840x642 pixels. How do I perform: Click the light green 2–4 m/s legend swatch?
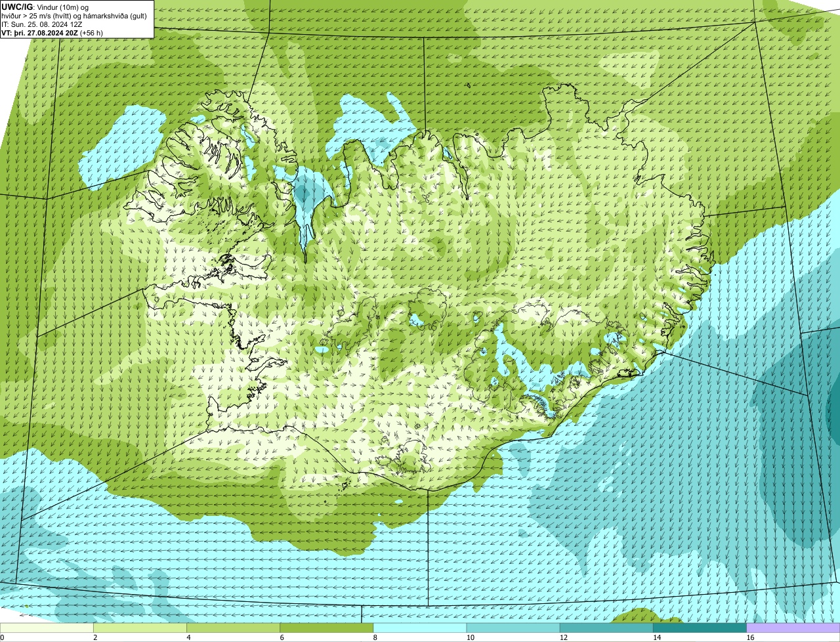pos(140,628)
